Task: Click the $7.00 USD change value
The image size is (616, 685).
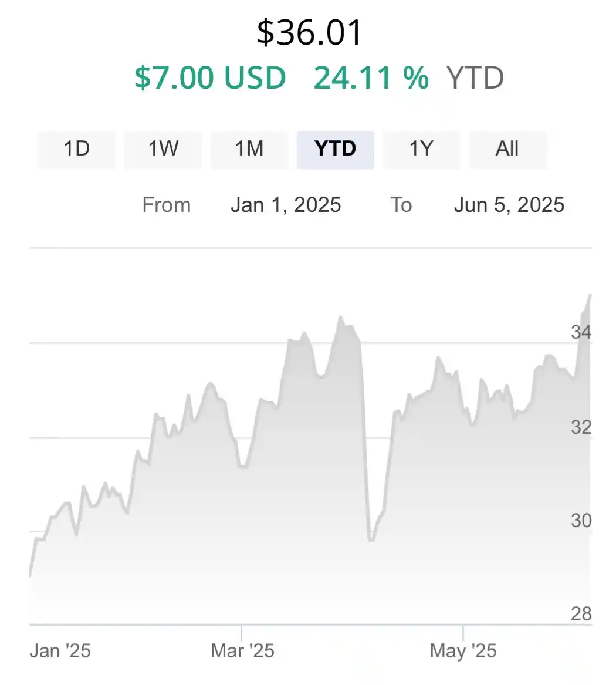Action: pyautogui.click(x=210, y=77)
